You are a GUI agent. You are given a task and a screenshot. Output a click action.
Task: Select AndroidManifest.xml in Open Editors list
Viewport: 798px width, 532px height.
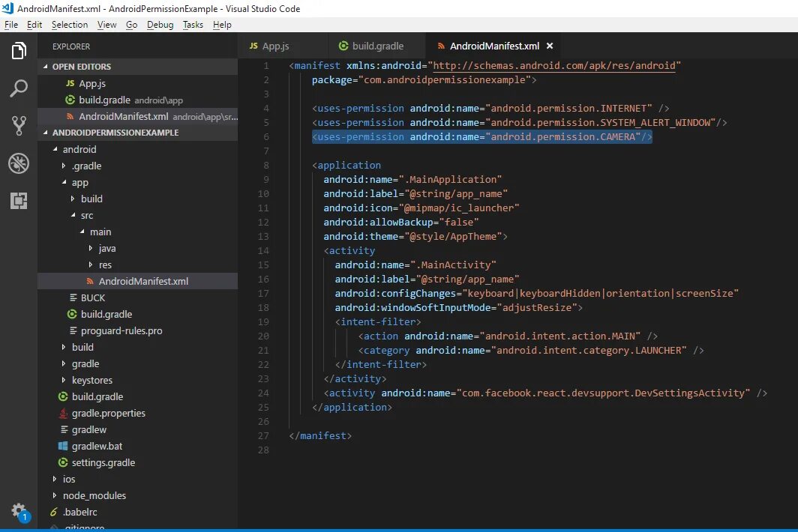coord(137,116)
